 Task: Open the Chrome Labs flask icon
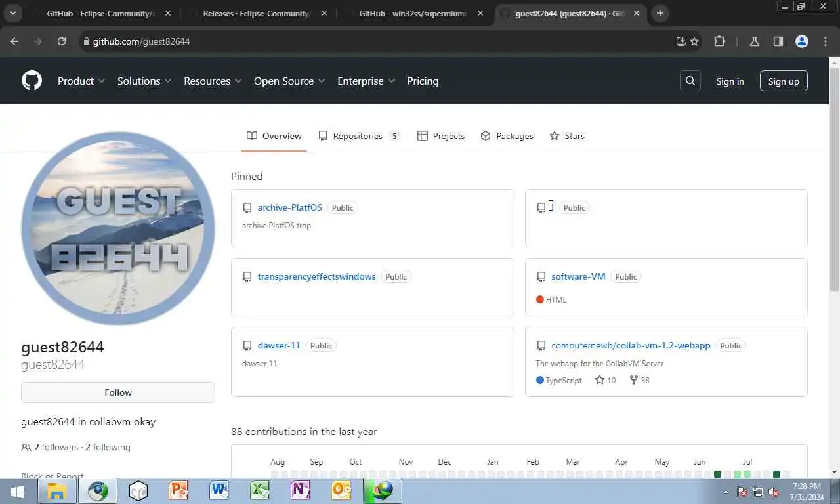click(754, 41)
